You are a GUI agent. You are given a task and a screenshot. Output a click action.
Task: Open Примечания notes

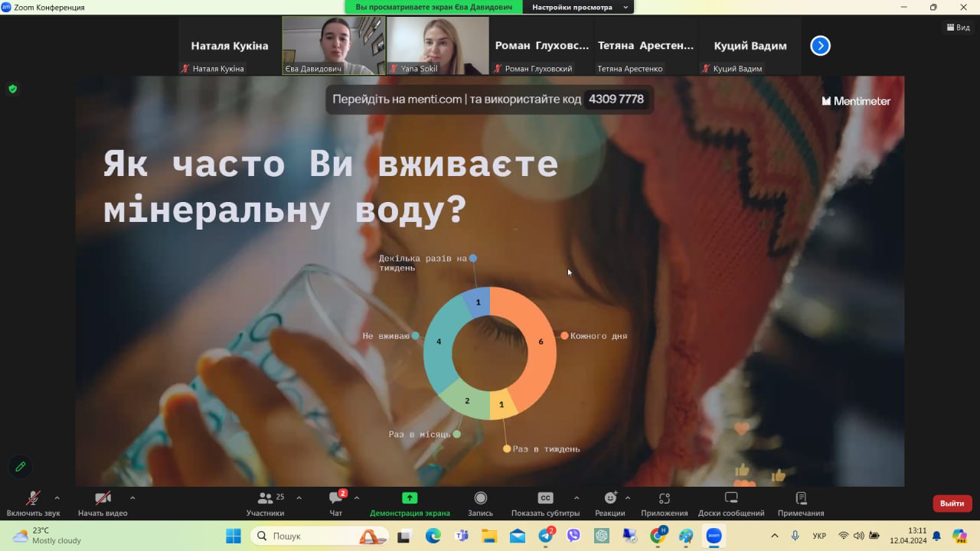(x=801, y=504)
